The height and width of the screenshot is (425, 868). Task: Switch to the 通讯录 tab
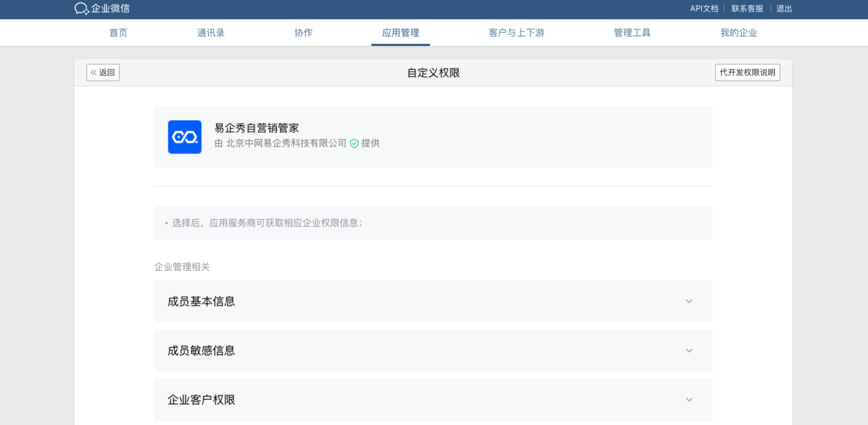click(x=211, y=33)
